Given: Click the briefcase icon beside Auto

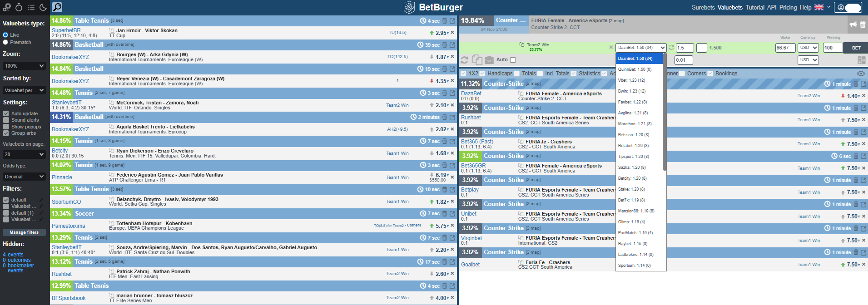Looking at the screenshot, I should tap(489, 60).
